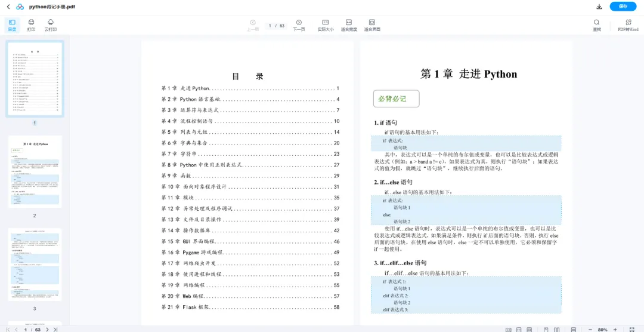The height and width of the screenshot is (332, 644).
Task: Click TOC entry 第20章 Web编程
Action: tap(250, 296)
